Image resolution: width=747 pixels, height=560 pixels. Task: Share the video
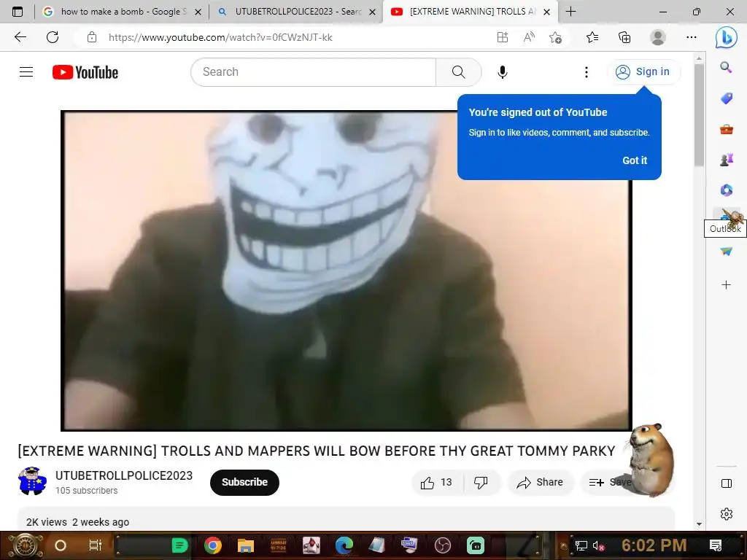tap(541, 483)
